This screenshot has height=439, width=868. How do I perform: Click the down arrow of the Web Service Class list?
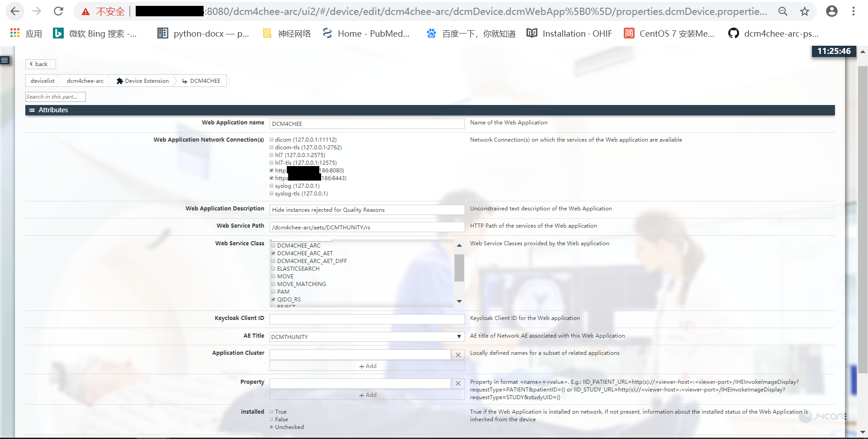pos(459,301)
